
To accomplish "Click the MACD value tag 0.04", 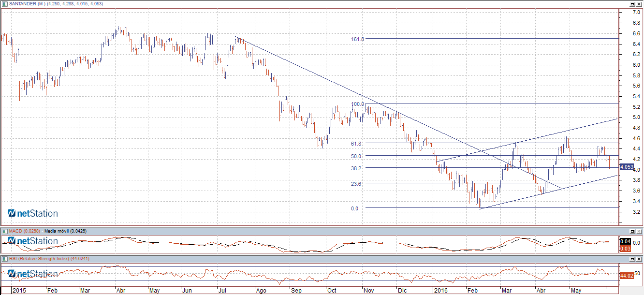I will coord(625,241).
